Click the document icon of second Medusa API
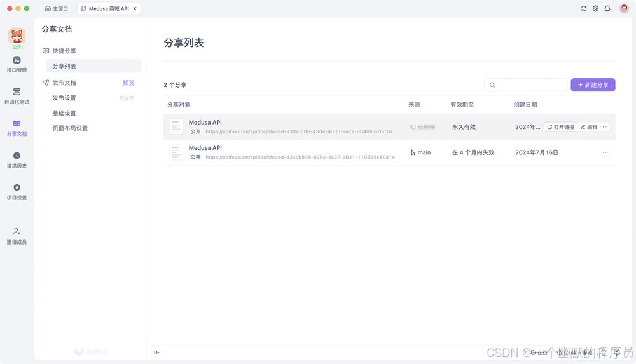Screen dimensions: 636x364 tap(176, 152)
